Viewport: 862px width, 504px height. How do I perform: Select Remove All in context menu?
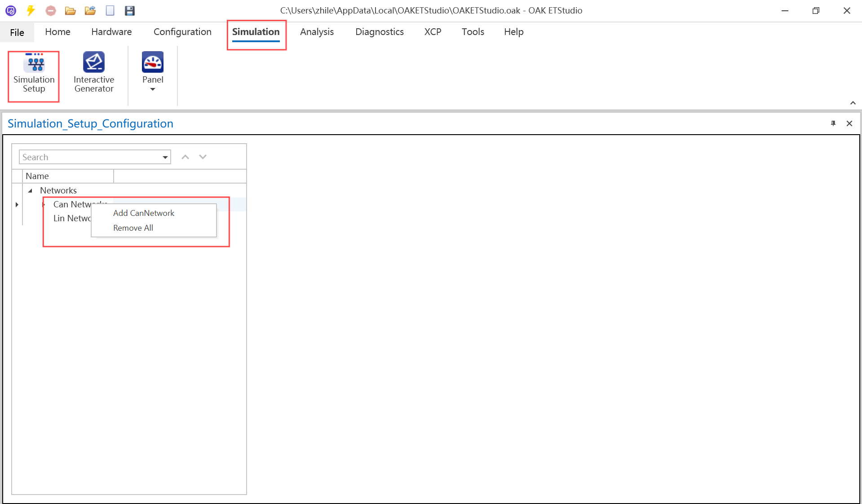[133, 228]
